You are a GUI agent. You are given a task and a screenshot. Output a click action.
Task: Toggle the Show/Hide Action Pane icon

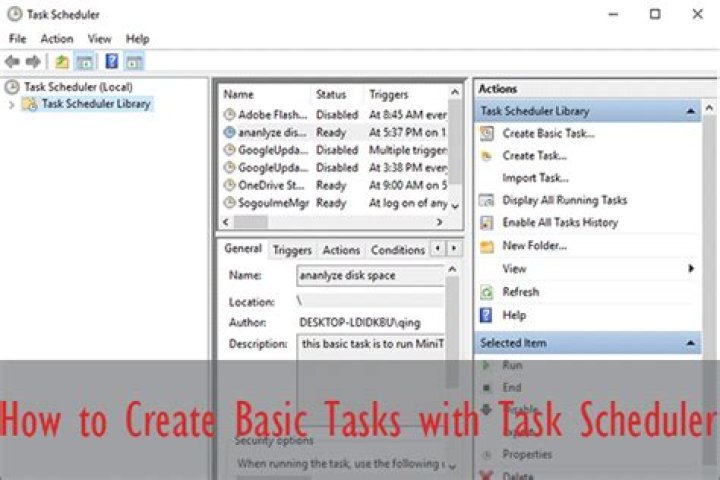pyautogui.click(x=135, y=62)
